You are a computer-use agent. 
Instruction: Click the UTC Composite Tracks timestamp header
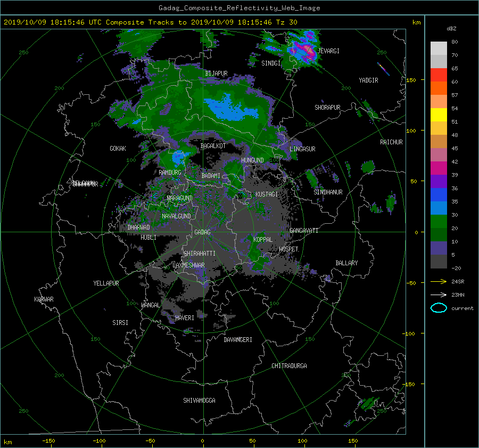(x=150, y=22)
